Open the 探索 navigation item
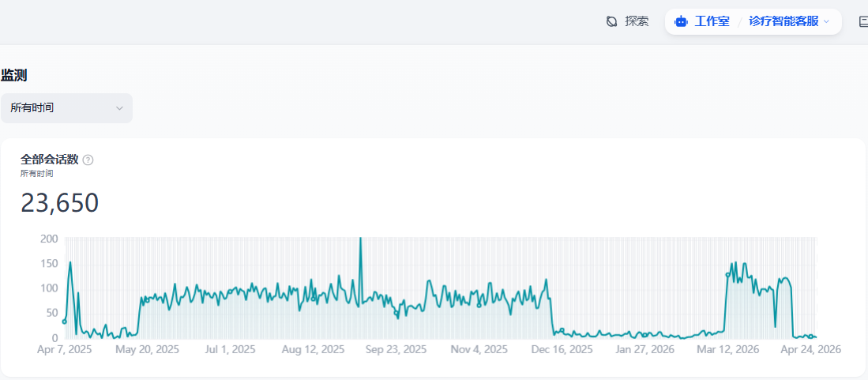868x380 pixels. point(628,21)
